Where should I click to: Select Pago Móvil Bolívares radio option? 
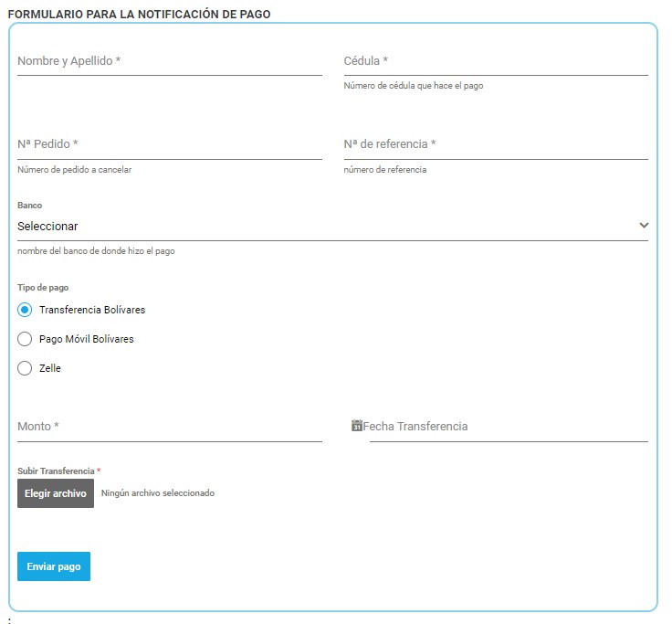tap(25, 339)
